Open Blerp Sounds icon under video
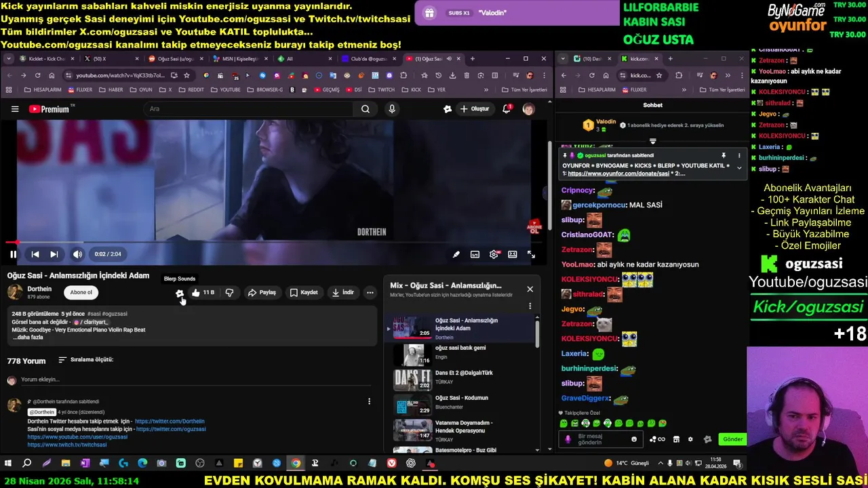The height and width of the screenshot is (488, 868). tap(179, 293)
